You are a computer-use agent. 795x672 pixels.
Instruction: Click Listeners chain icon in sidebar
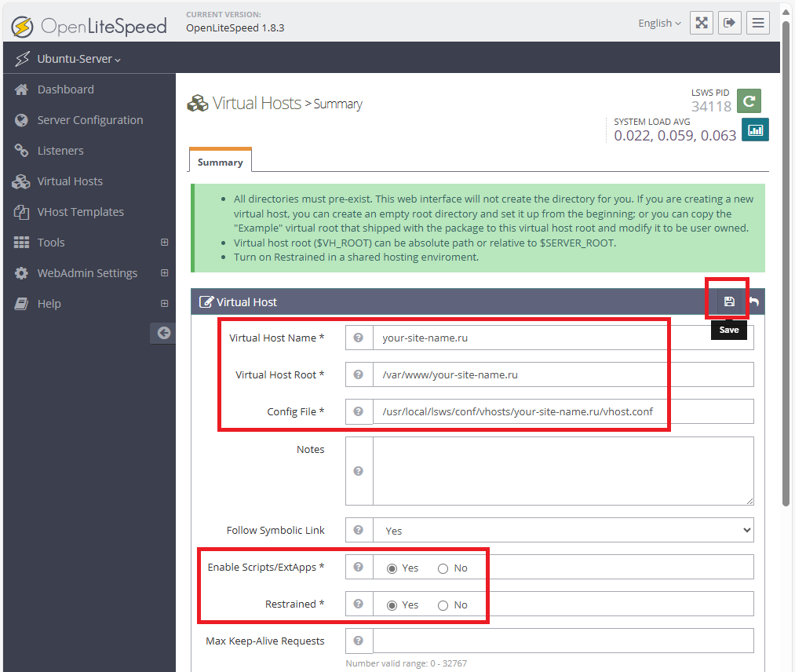coord(21,151)
